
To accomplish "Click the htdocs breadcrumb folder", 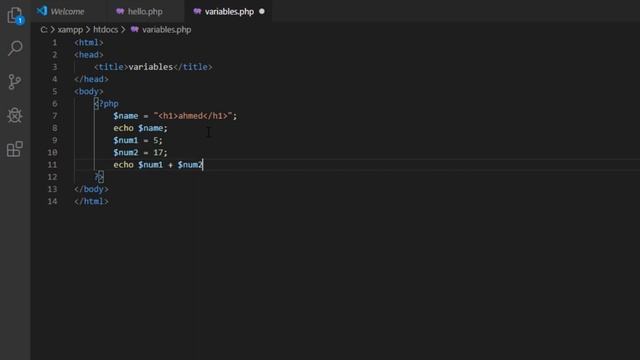I will pos(106,30).
